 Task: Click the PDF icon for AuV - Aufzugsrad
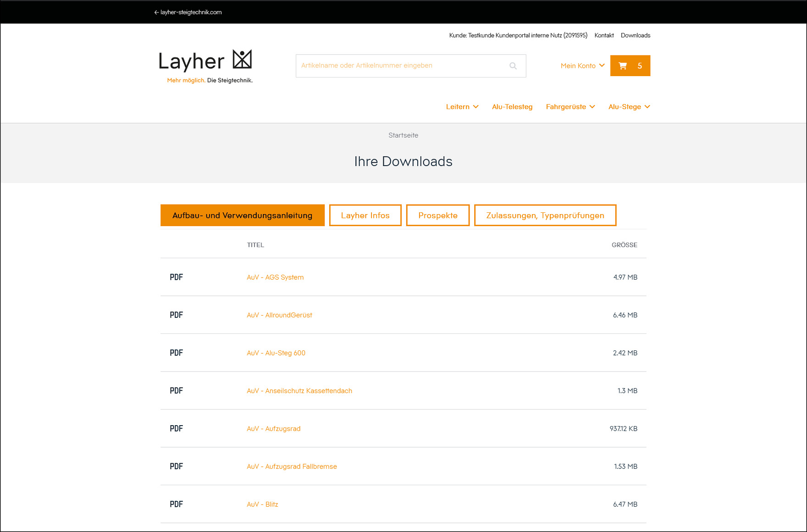coord(176,428)
